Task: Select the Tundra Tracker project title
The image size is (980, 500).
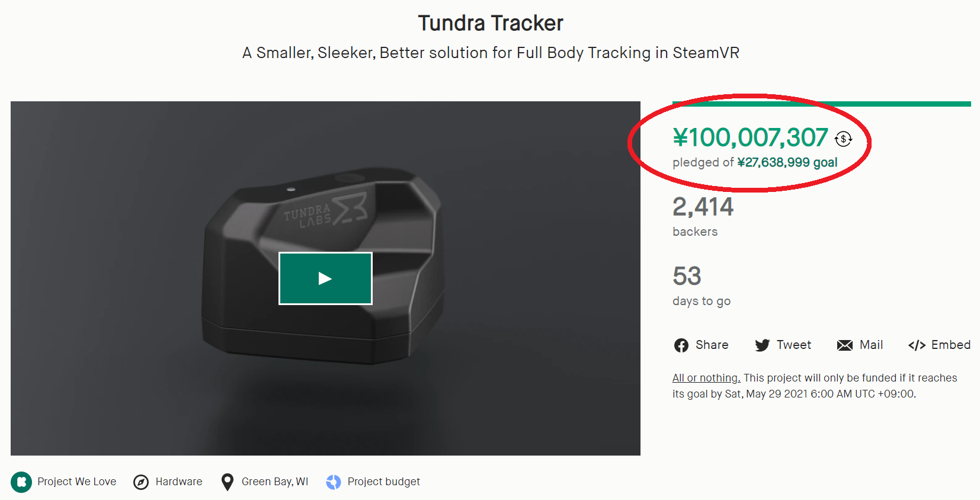Action: pyautogui.click(x=490, y=23)
